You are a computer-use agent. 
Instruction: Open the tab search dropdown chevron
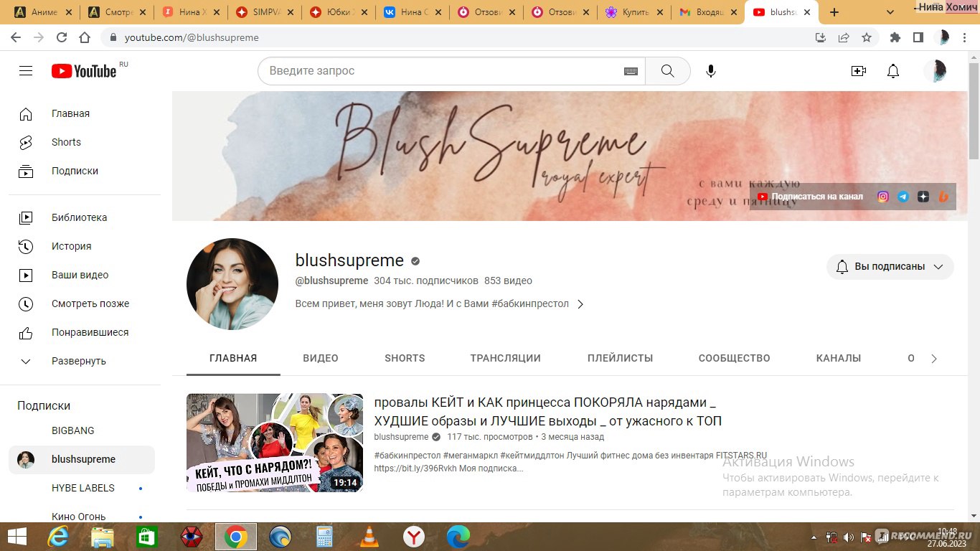pos(890,12)
